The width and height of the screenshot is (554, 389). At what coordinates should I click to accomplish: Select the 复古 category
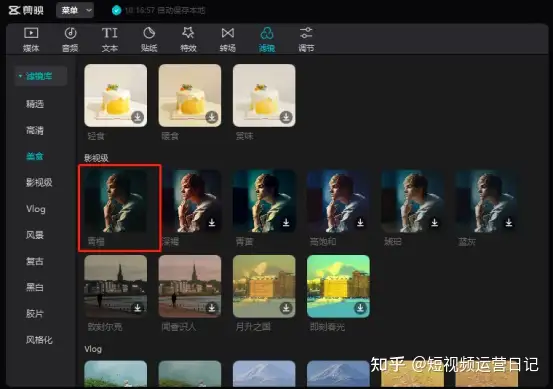click(x=35, y=261)
